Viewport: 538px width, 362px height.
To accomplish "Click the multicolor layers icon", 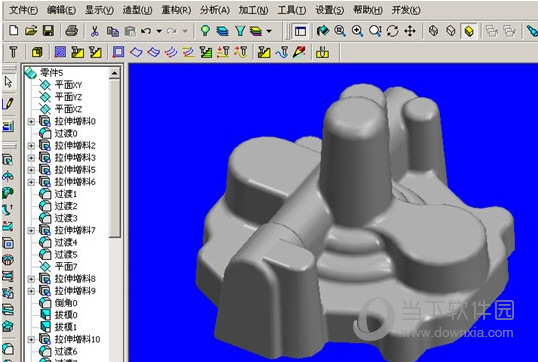I will pyautogui.click(x=256, y=31).
